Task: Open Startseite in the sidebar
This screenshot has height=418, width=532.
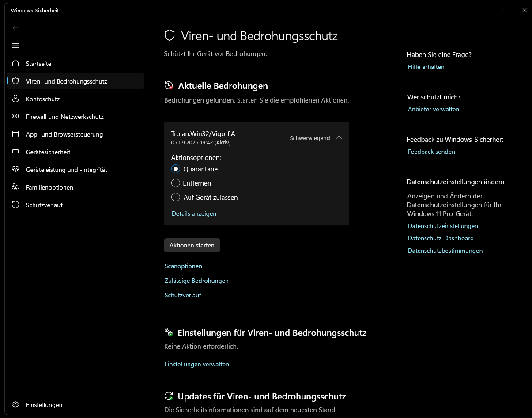Action: point(75,64)
